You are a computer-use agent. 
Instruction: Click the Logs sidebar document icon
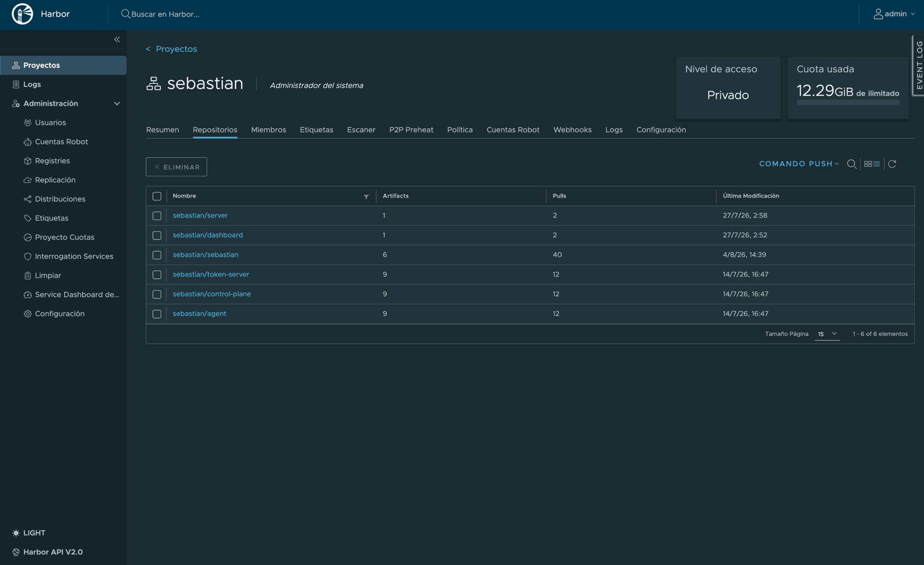coord(16,84)
